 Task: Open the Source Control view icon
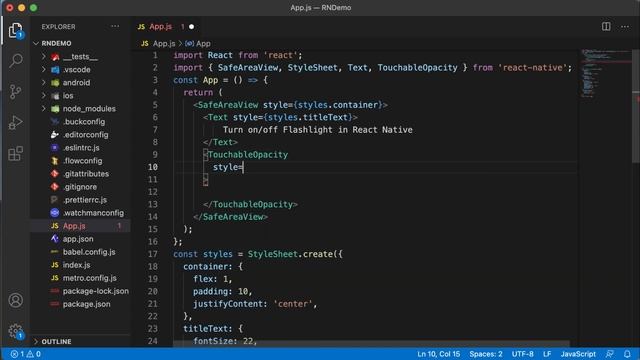pyautogui.click(x=16, y=91)
